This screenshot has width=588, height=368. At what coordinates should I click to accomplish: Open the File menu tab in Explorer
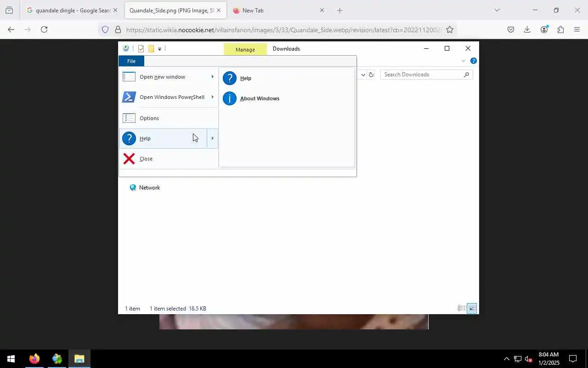coord(131,61)
